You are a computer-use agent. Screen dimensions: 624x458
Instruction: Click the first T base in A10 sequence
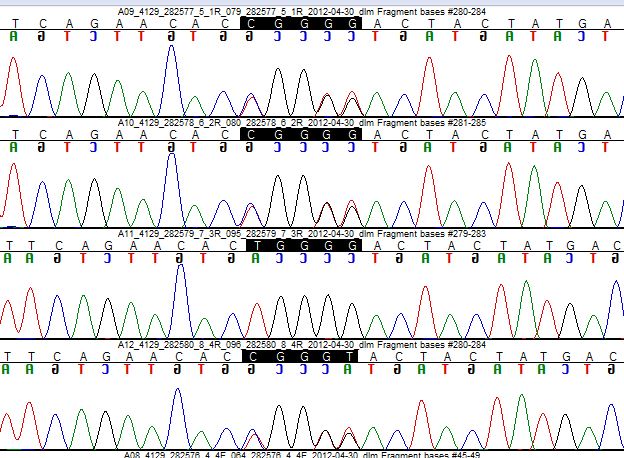(13, 134)
